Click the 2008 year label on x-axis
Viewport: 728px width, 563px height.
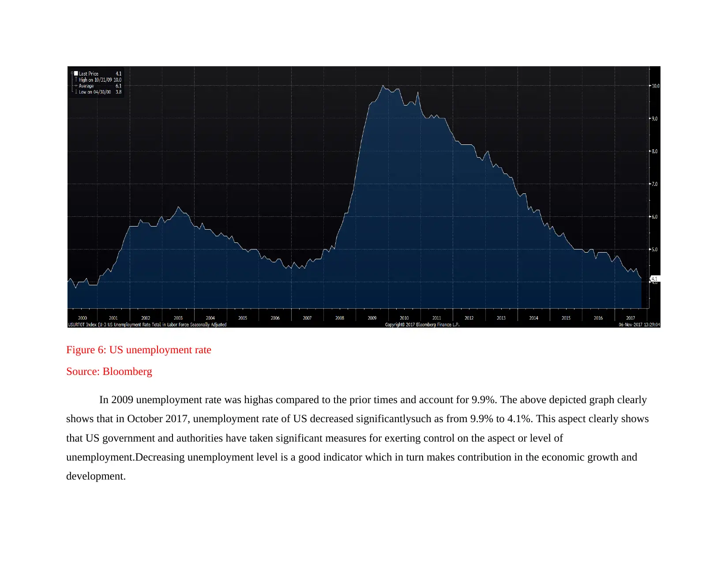[x=340, y=318]
